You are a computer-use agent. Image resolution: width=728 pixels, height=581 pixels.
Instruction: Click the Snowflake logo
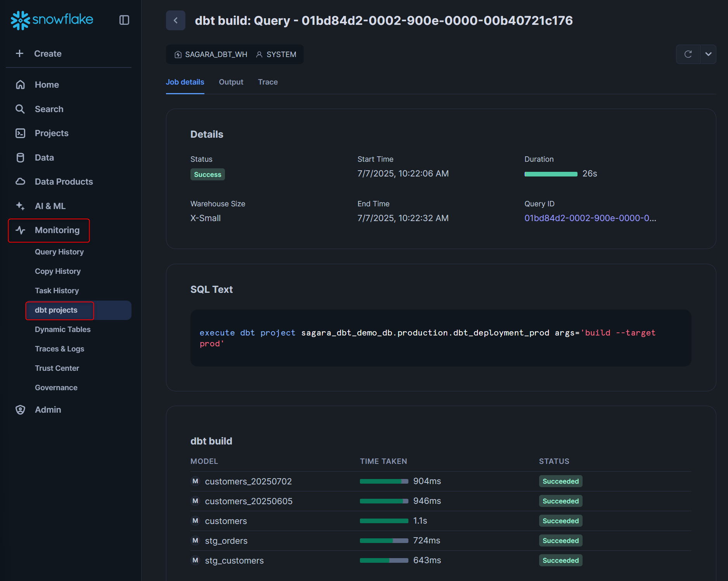pos(52,20)
